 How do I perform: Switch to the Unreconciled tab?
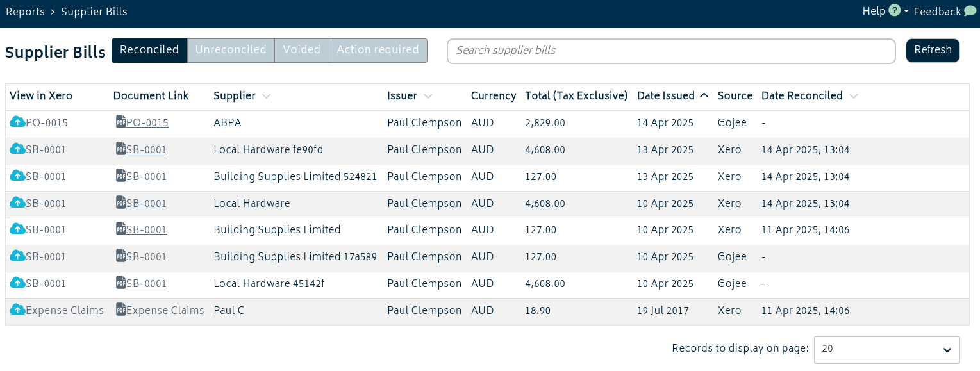pos(231,51)
